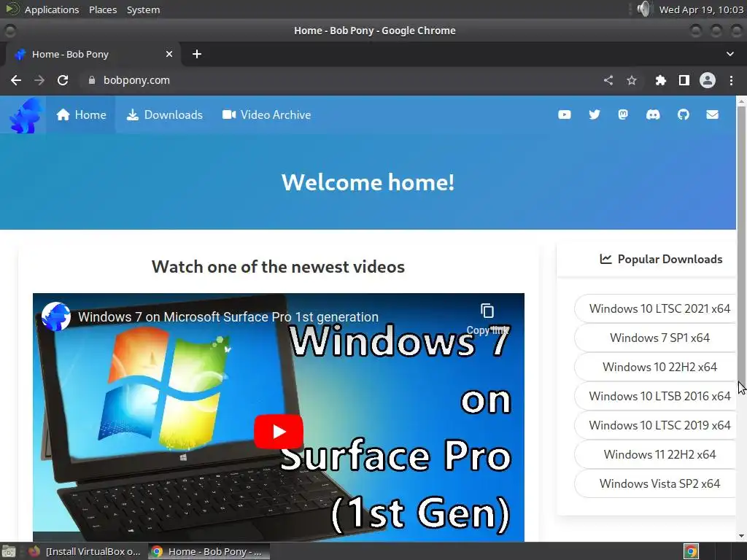
Task: Open the Places menu
Action: [x=103, y=9]
